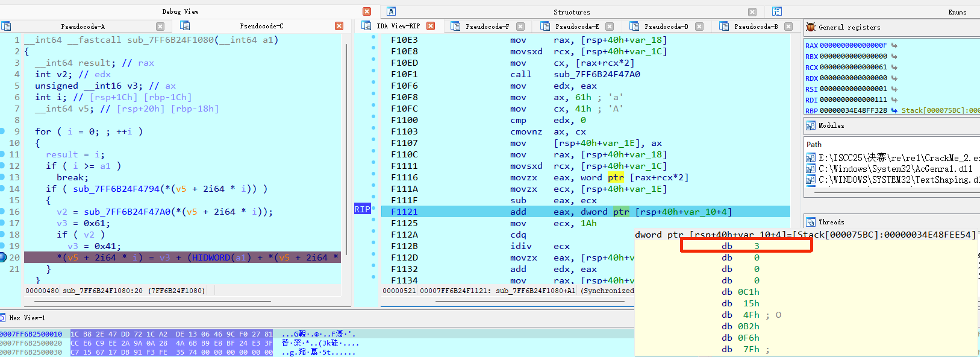Screen dimensions: 980x357
Task: Click the Enums panel icon
Action: (777, 11)
